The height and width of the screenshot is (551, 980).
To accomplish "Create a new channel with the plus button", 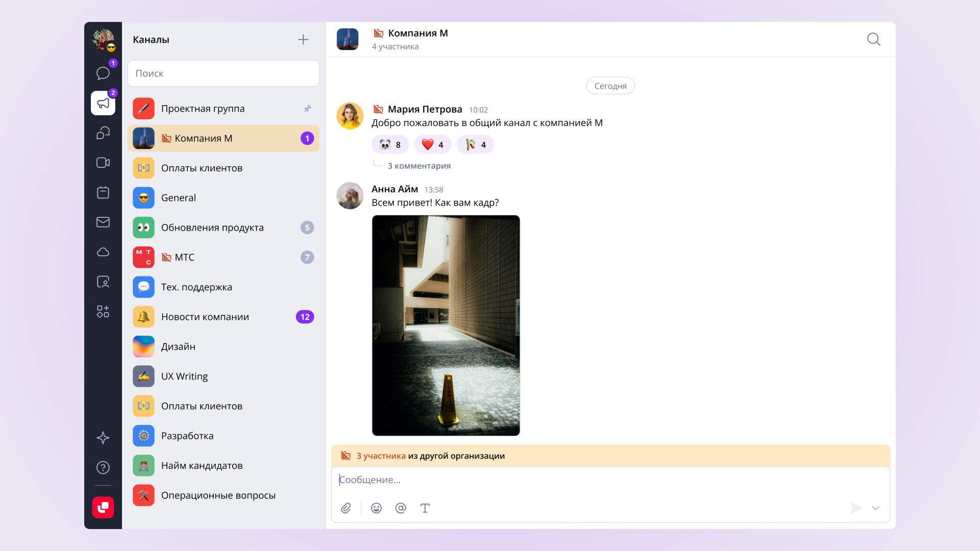I will tap(303, 39).
